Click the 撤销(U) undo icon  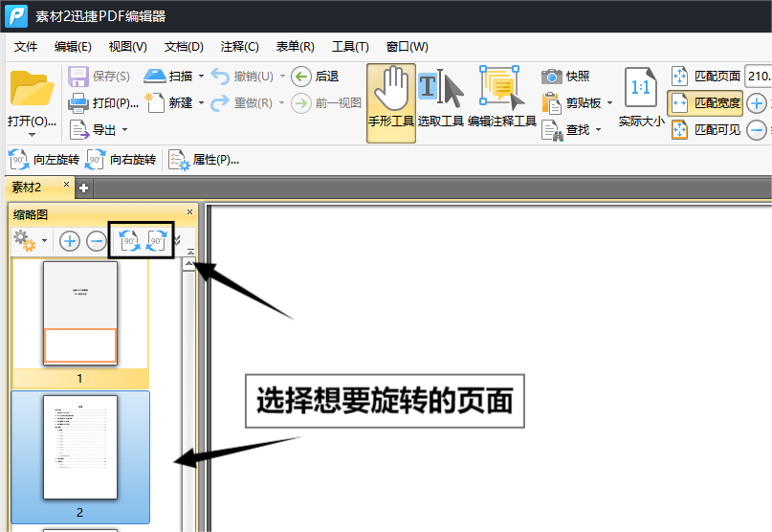point(220,77)
